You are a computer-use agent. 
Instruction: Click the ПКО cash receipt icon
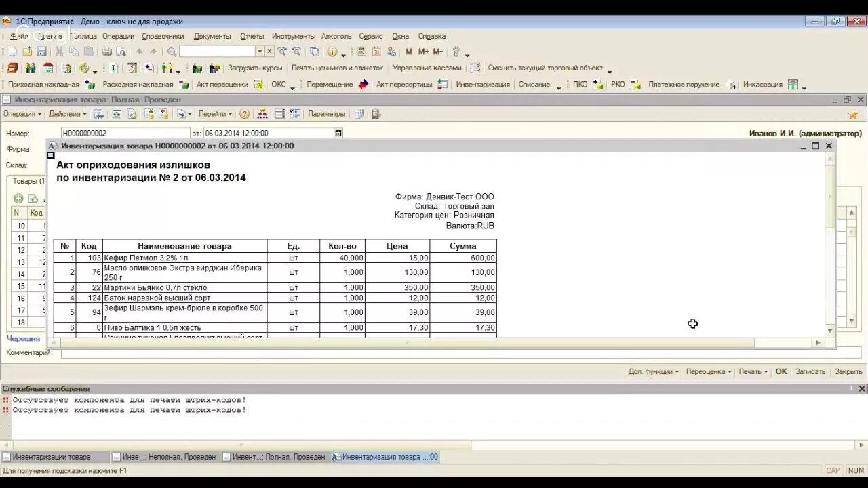pos(598,85)
